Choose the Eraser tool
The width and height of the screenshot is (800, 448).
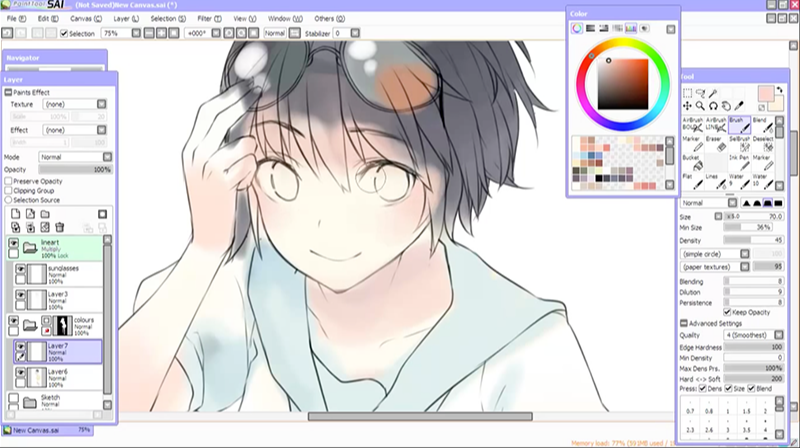pyautogui.click(x=716, y=144)
